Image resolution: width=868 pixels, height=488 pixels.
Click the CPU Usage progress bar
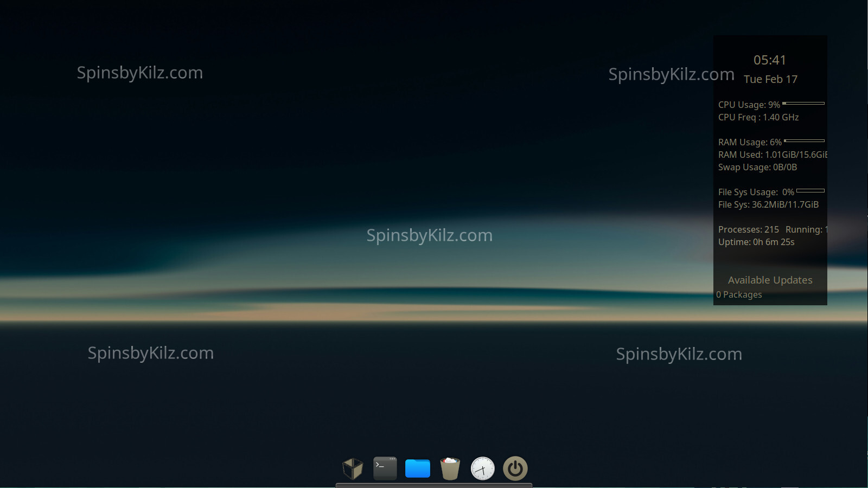[x=803, y=103]
